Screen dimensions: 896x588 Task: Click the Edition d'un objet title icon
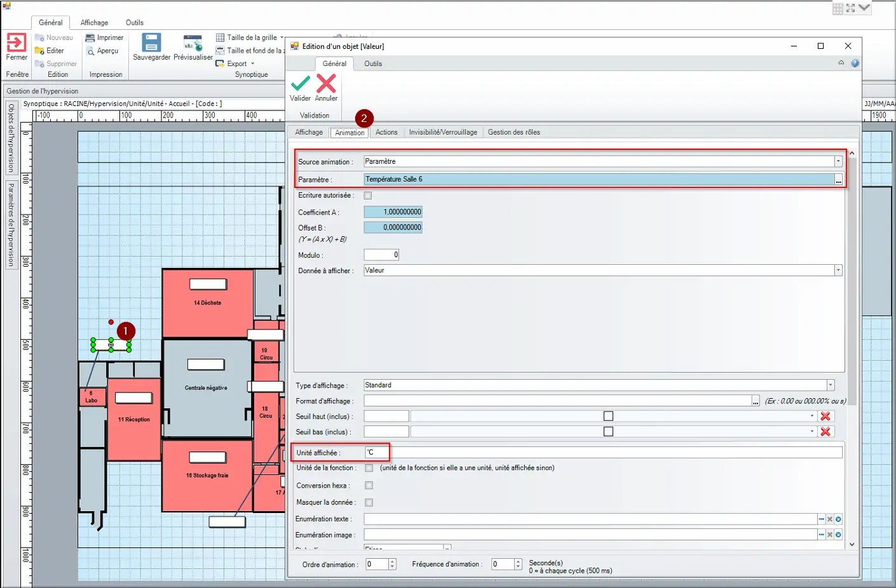(x=295, y=46)
